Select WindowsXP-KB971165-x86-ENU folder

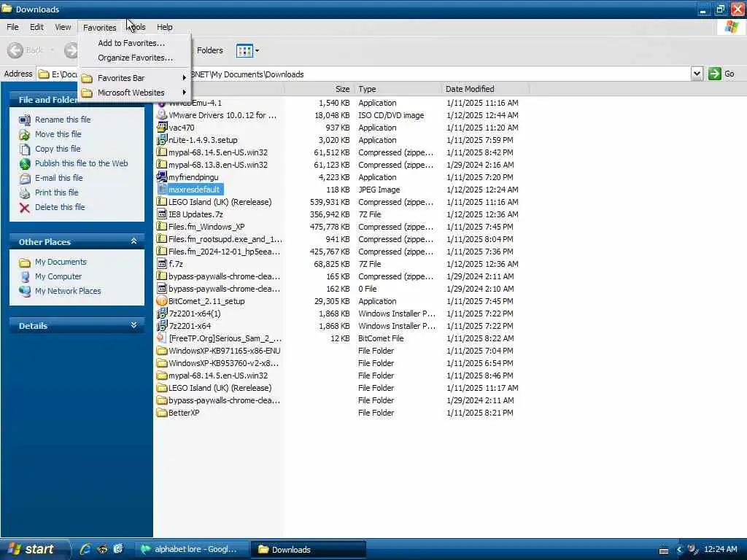225,351
